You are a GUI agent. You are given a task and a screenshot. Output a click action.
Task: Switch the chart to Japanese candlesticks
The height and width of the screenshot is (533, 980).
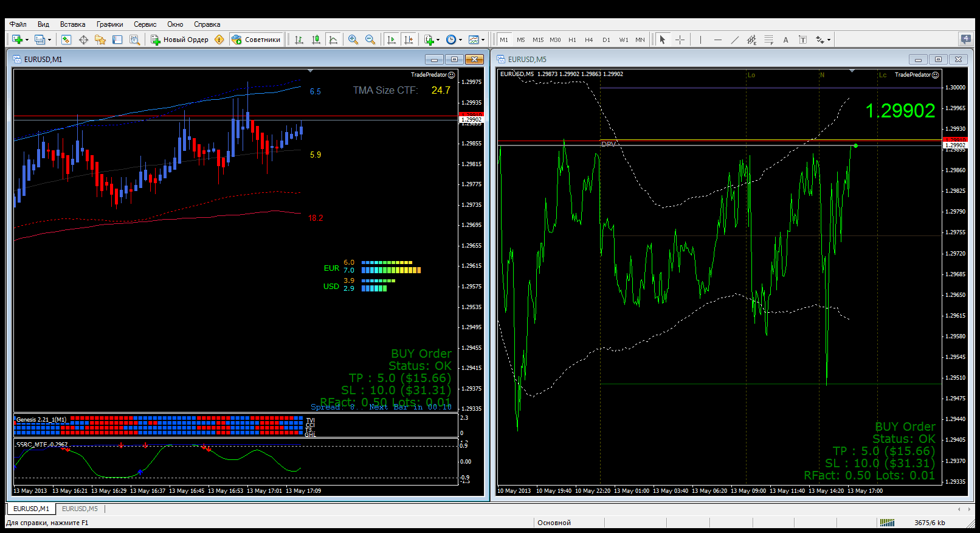316,40
